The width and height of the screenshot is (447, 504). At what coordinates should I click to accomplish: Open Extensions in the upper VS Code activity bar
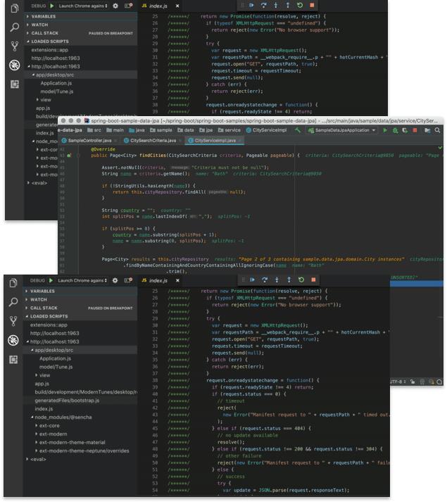(x=14, y=84)
